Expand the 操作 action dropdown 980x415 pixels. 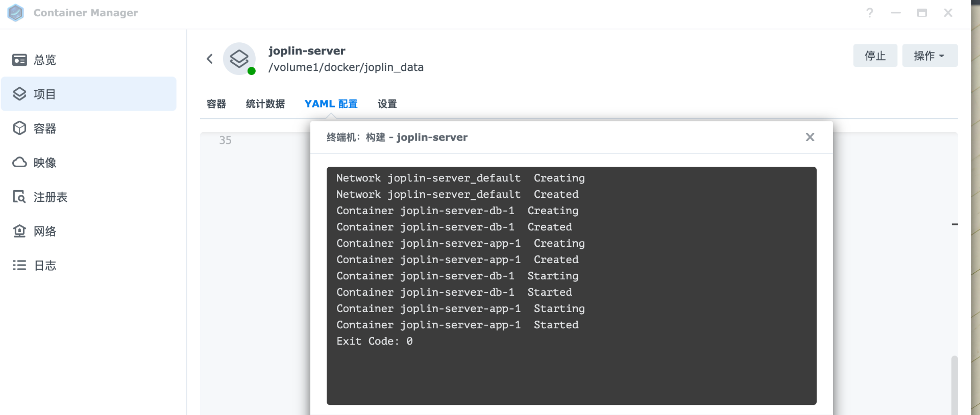click(929, 56)
